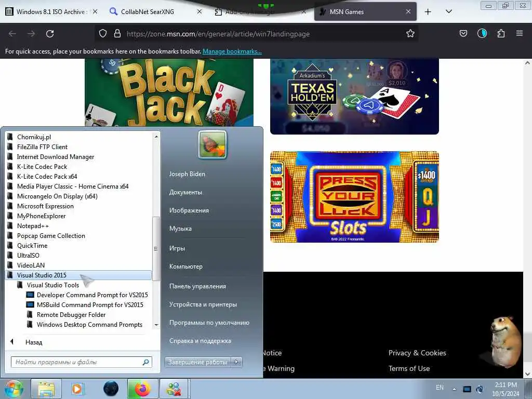Click Назад to return to main list
The image size is (532, 399).
click(x=34, y=342)
